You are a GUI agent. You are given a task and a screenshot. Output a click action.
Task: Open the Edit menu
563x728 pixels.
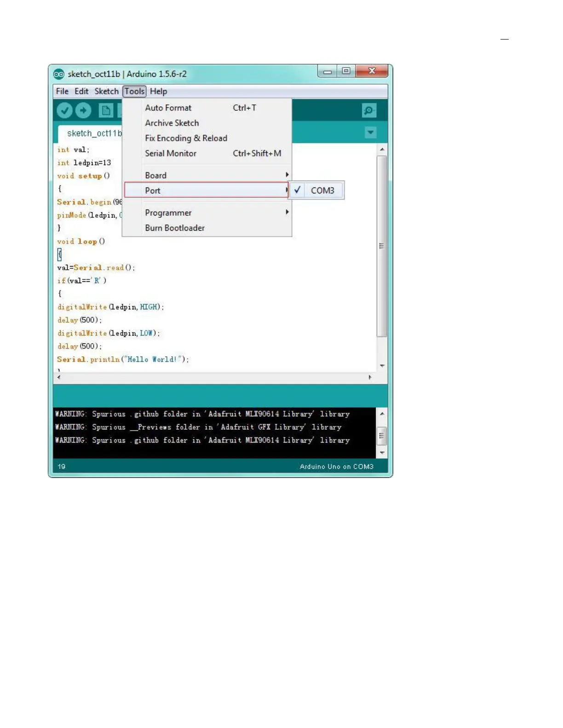(81, 91)
